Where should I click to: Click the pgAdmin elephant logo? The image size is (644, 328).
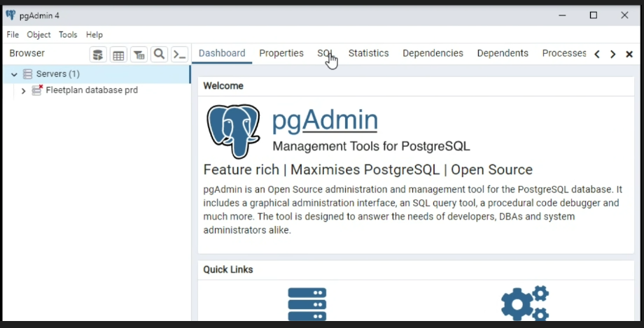coord(233,131)
